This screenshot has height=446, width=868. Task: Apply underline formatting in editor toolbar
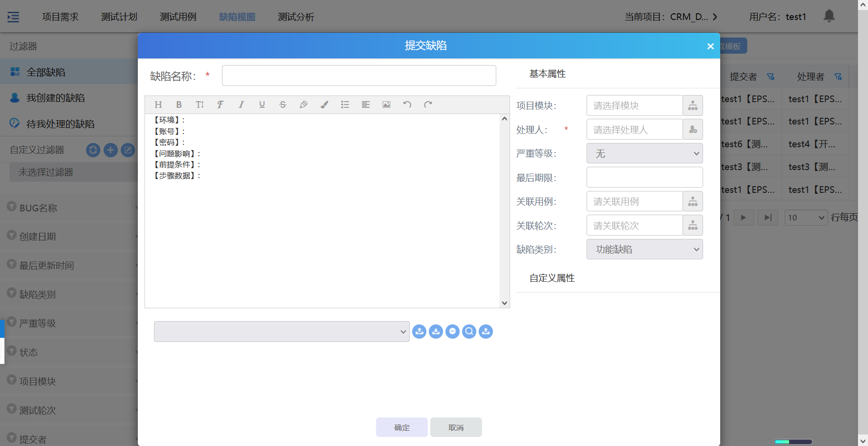point(262,104)
